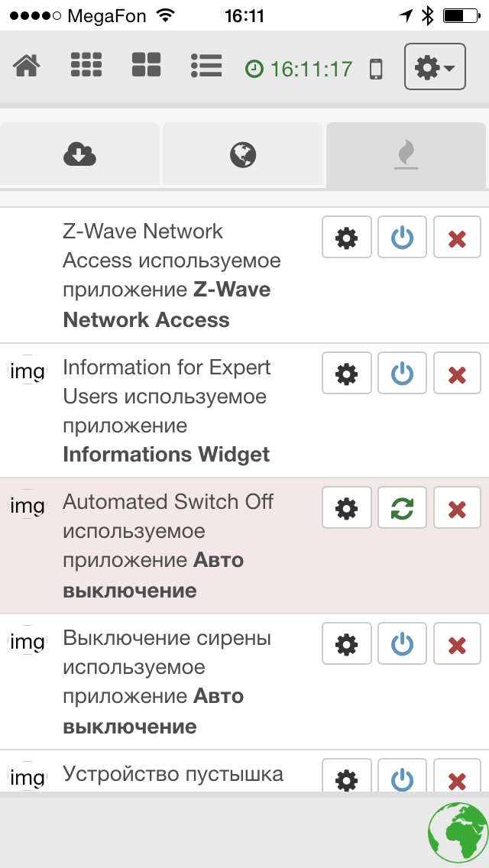Open the large tiles rooms view
Viewport: 489px width, 868px height.
point(146,66)
